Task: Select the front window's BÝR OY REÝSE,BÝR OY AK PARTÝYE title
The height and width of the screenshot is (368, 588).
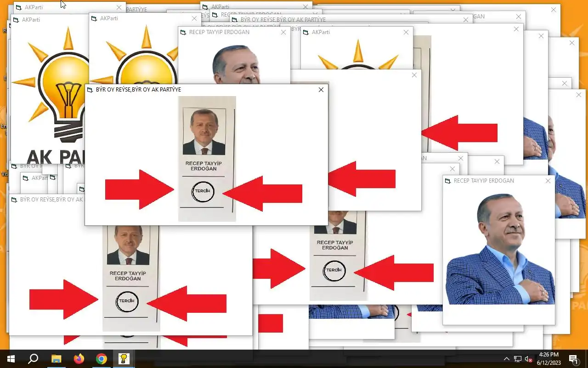Action: (x=138, y=90)
